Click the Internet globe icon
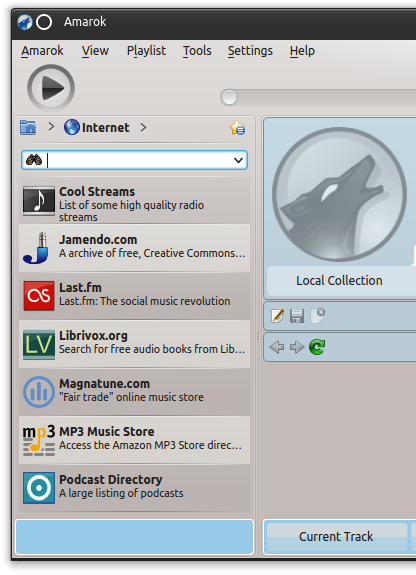Viewport: 416px width, 575px height. pos(72,127)
